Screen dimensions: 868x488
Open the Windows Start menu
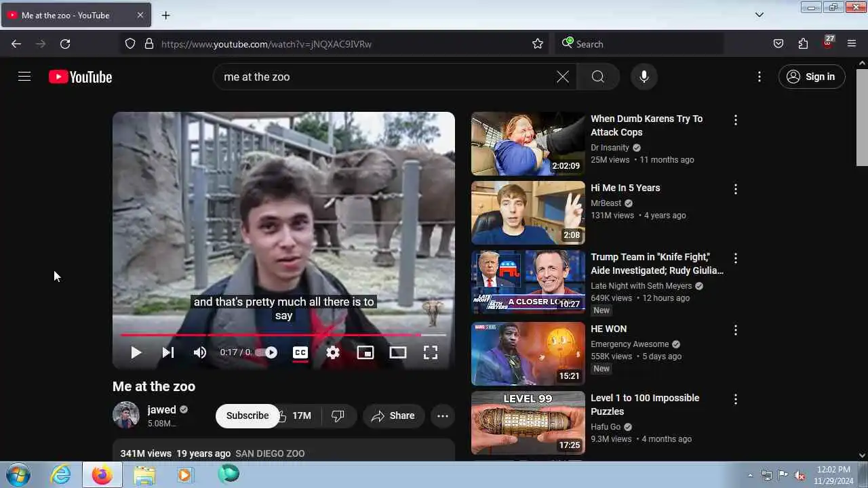pos(18,474)
